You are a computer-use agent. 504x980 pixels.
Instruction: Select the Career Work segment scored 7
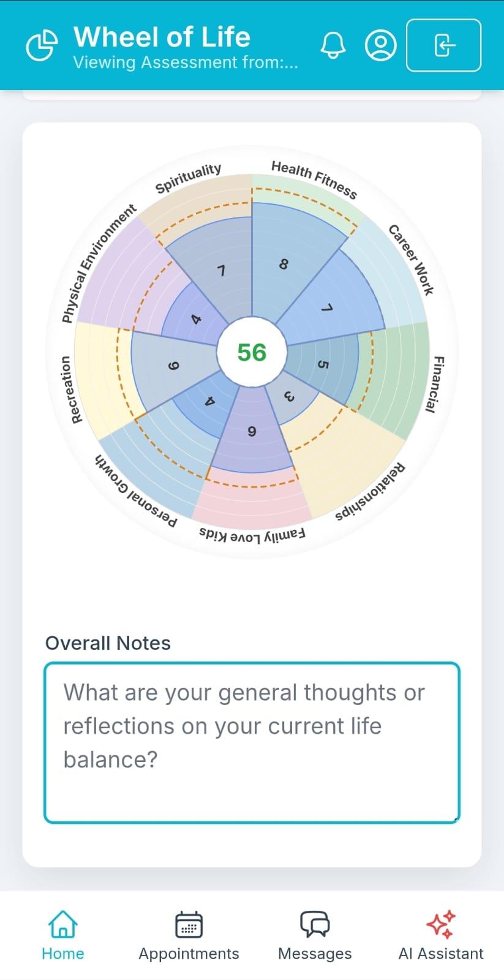pyautogui.click(x=328, y=307)
